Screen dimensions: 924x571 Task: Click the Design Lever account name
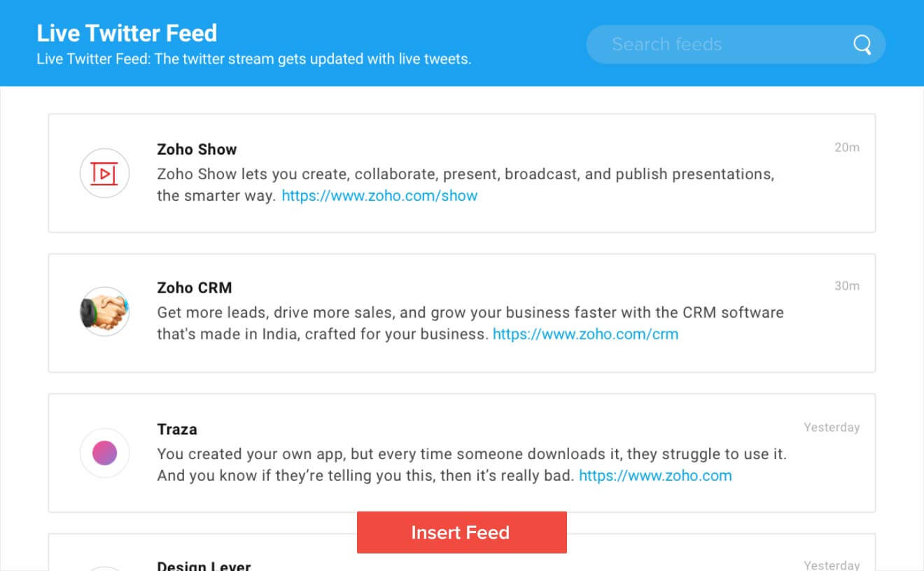point(204,565)
